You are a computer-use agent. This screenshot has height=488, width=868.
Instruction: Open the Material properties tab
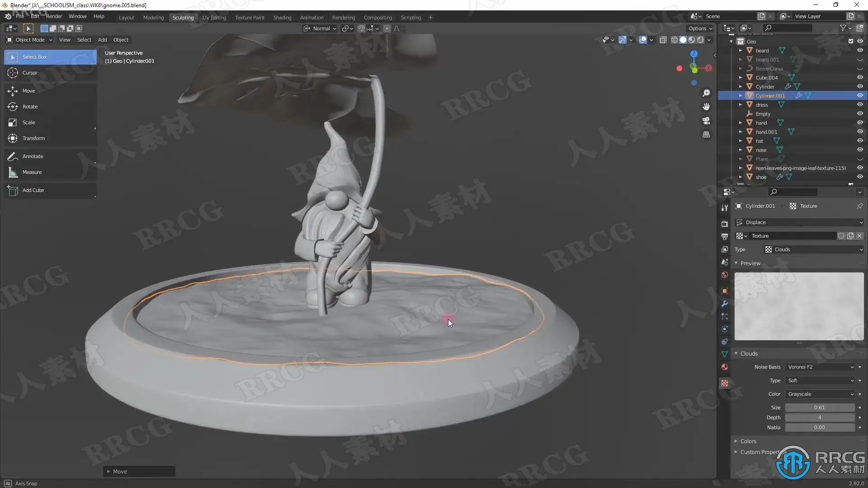[x=725, y=367]
